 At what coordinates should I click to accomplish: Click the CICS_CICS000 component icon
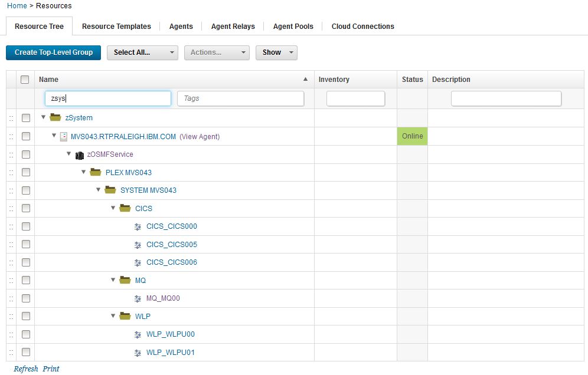coord(138,227)
